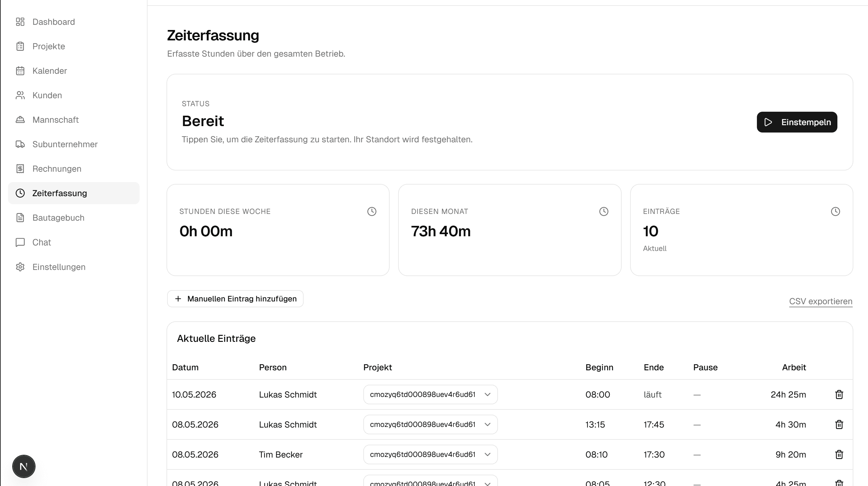Click the clock icon in Stunden diese Woche card

click(x=372, y=211)
